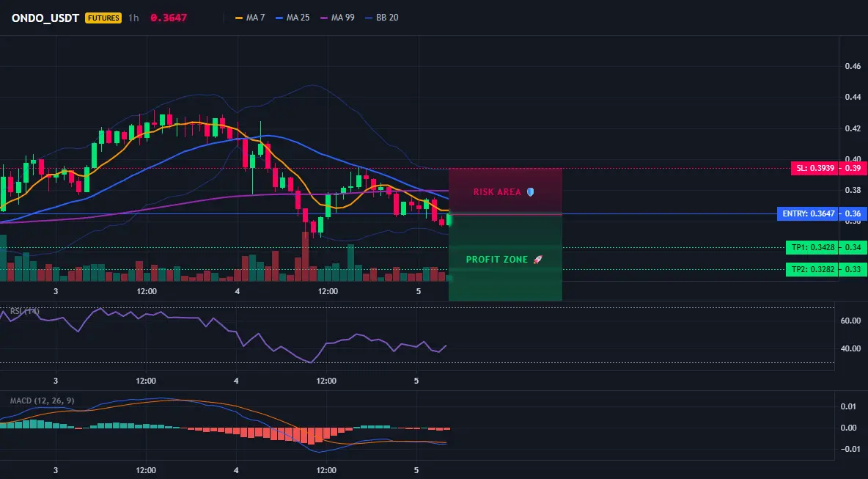Image resolution: width=868 pixels, height=479 pixels.
Task: Click the MACD (12, 26, 9) indicator label
Action: point(42,401)
